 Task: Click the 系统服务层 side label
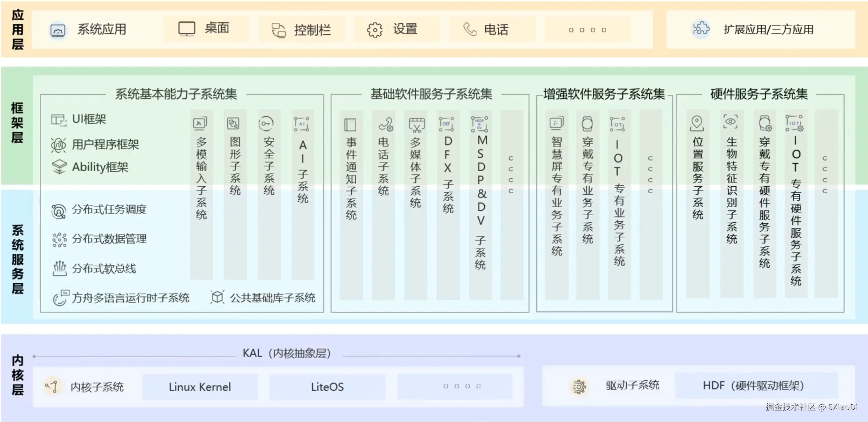[17, 259]
